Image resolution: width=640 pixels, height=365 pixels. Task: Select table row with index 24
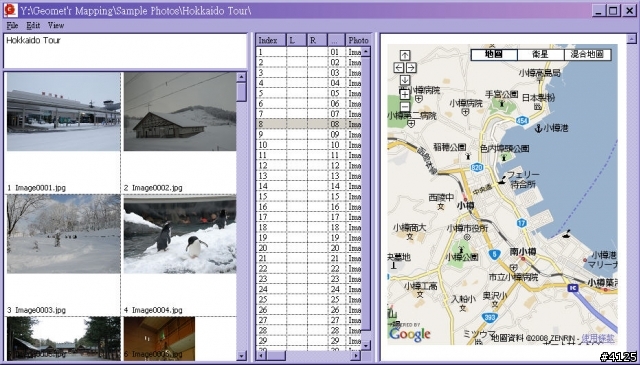[x=309, y=289]
